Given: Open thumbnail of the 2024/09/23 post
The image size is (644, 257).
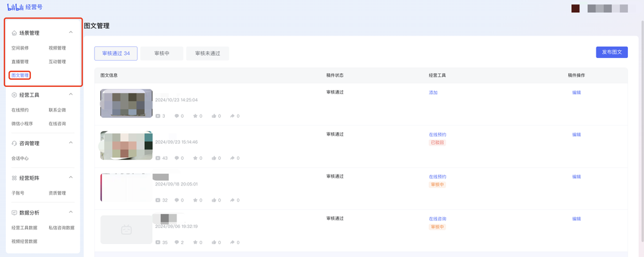Looking at the screenshot, I should click(126, 146).
